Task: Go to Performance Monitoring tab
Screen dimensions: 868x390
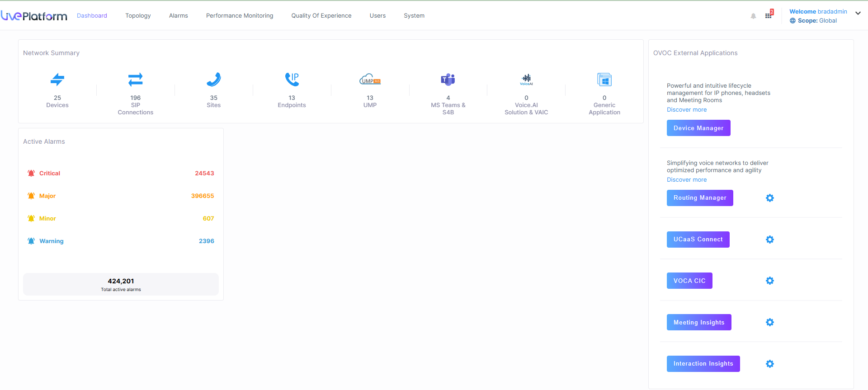Action: click(x=240, y=15)
